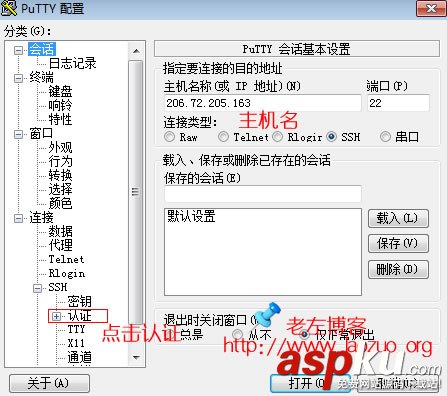Open TTY settings under SSH

(x=76, y=329)
